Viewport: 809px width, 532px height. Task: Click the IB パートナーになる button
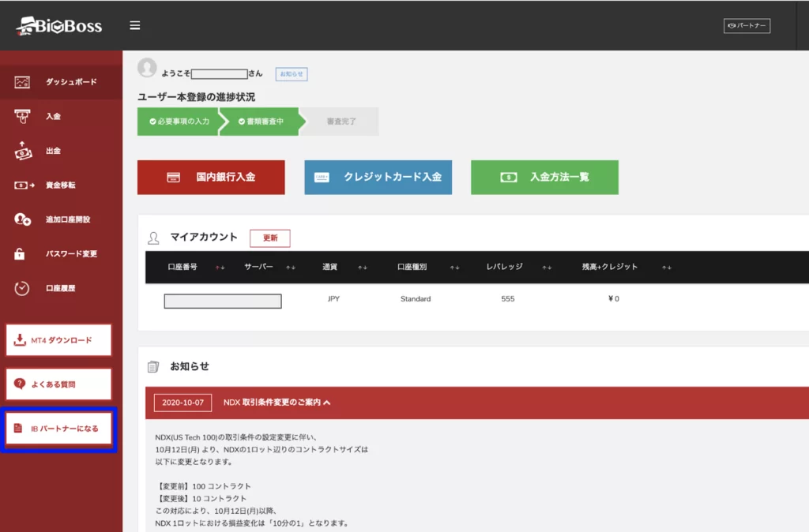59,429
